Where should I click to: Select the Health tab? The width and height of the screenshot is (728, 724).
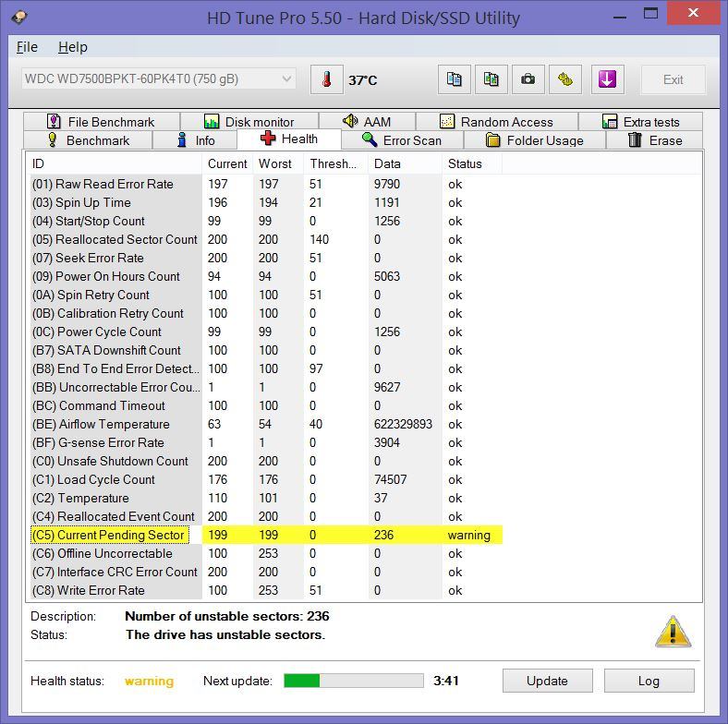click(x=289, y=139)
